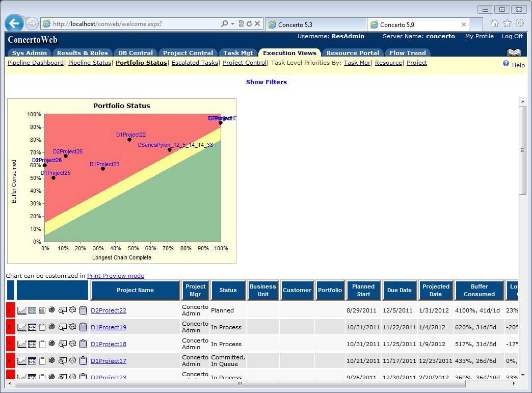Open purple clipboard notes icon for D1Project19
The image size is (532, 393).
click(x=83, y=327)
